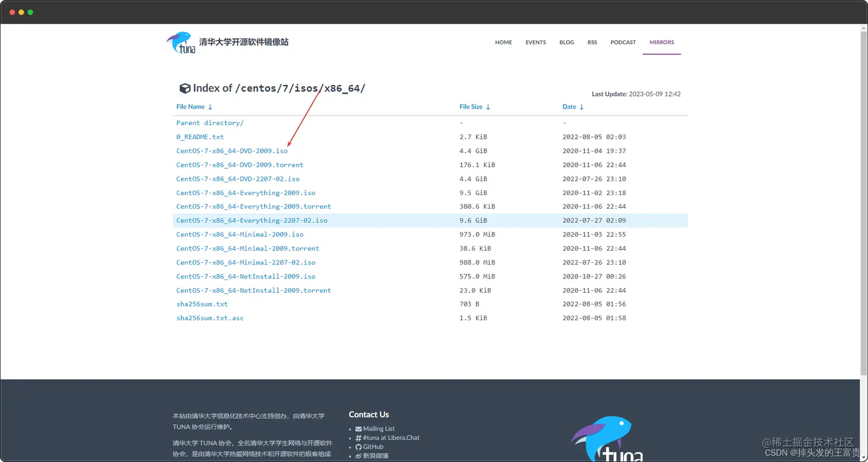
Task: Click the package box icon beside Index of
Action: (x=185, y=88)
